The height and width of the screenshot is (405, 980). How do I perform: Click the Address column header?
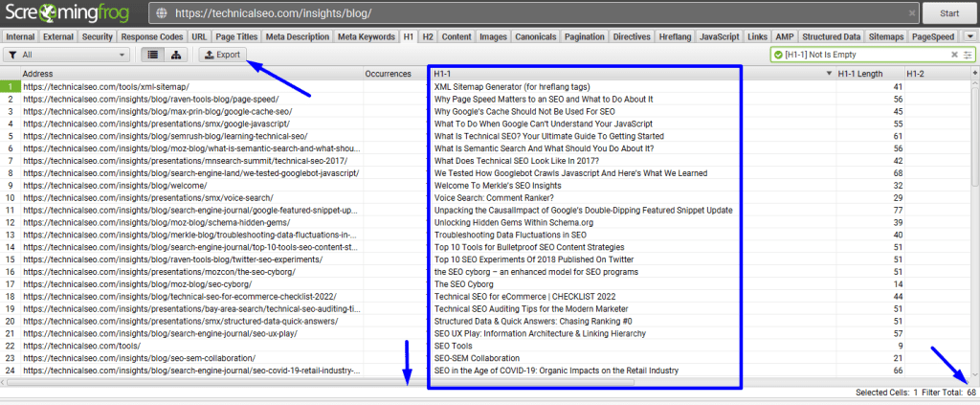(x=191, y=73)
